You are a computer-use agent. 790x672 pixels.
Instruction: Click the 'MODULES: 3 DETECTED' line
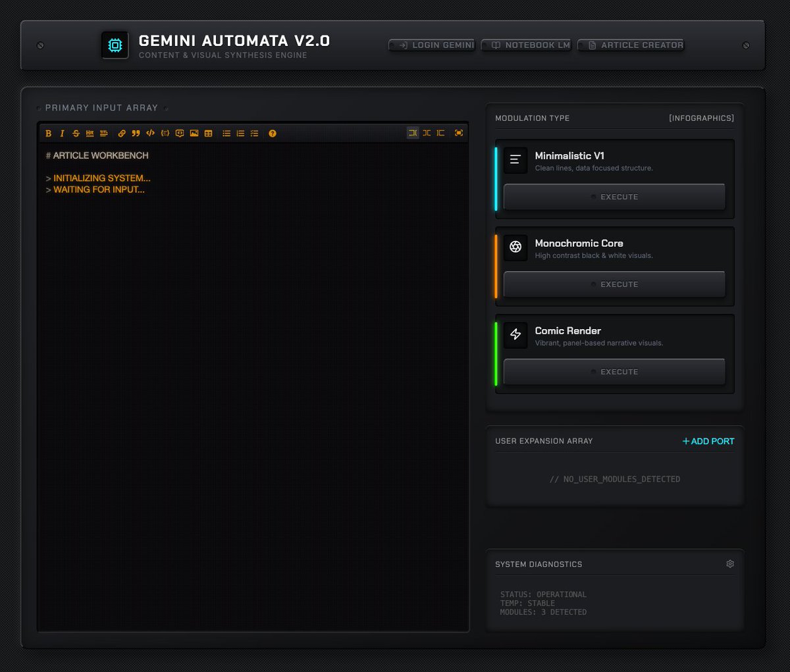coord(543,612)
